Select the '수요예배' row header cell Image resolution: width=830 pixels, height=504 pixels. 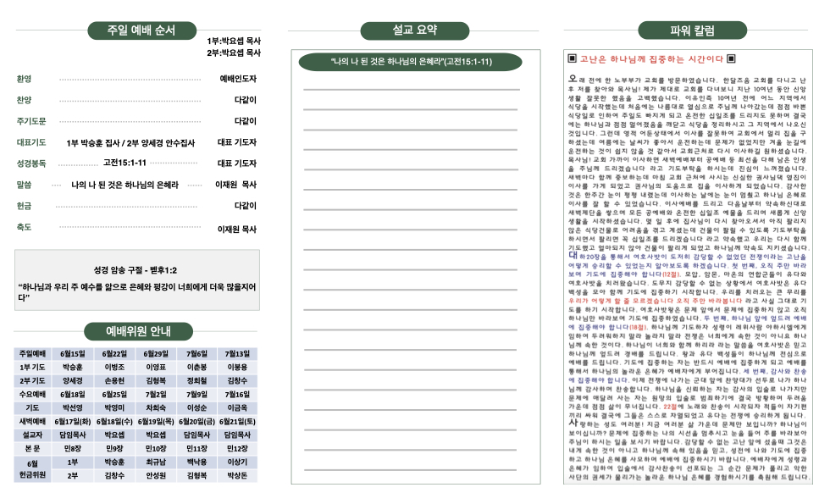tap(32, 394)
